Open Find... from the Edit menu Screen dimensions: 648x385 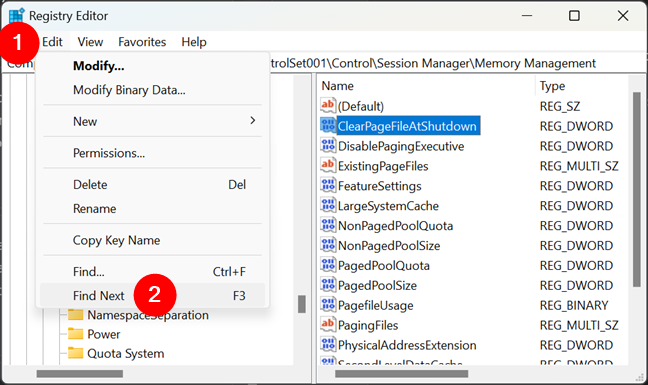[152, 272]
